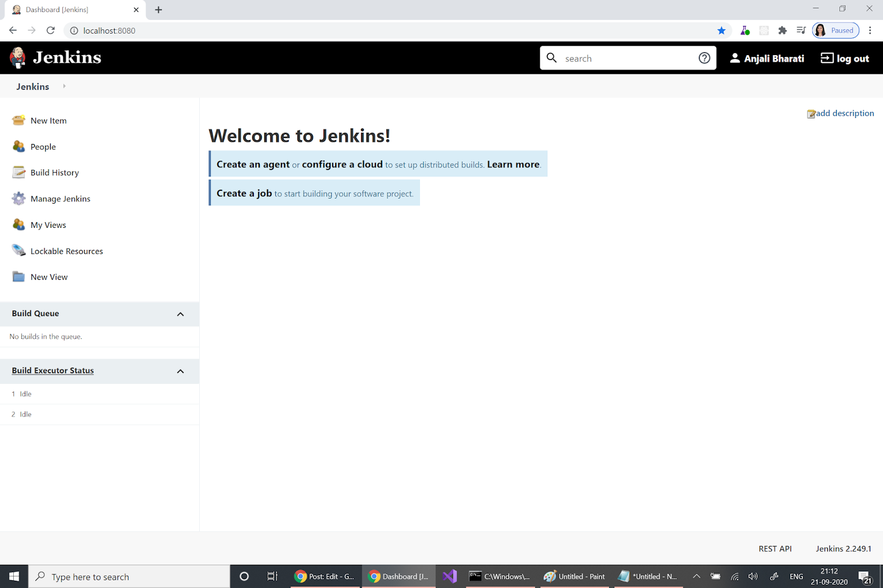Click the add description edit icon

811,114
